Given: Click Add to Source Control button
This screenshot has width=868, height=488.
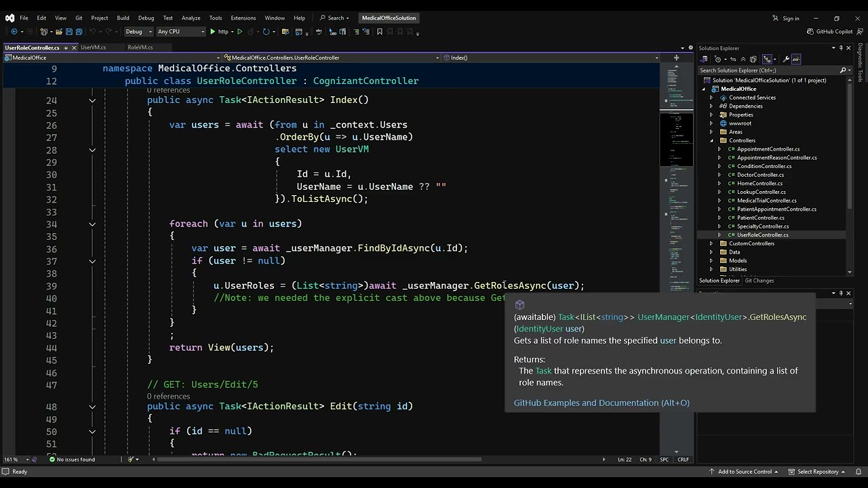Looking at the screenshot, I should pyautogui.click(x=745, y=472).
